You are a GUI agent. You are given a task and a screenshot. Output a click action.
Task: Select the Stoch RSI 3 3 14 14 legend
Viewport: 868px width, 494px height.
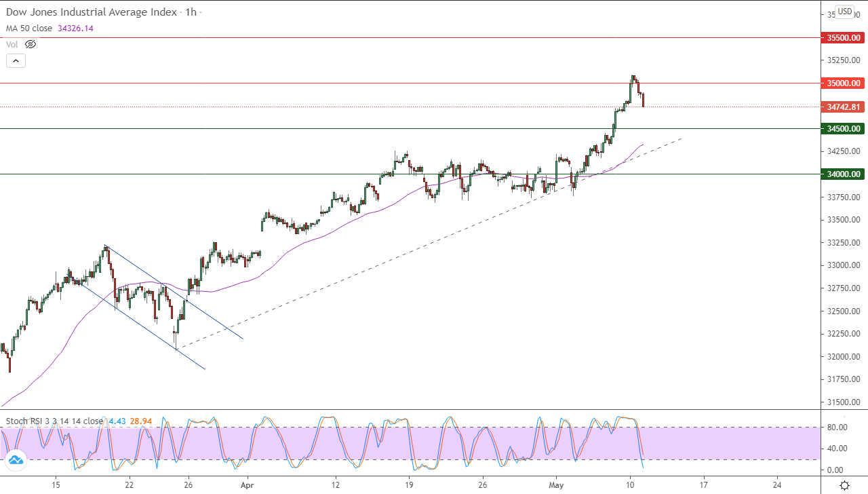[x=54, y=421]
